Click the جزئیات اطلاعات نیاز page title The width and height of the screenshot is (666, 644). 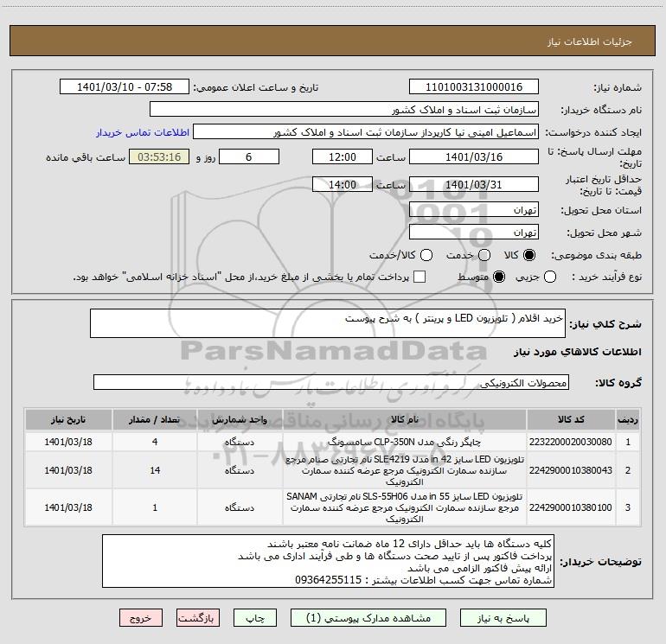(590, 41)
